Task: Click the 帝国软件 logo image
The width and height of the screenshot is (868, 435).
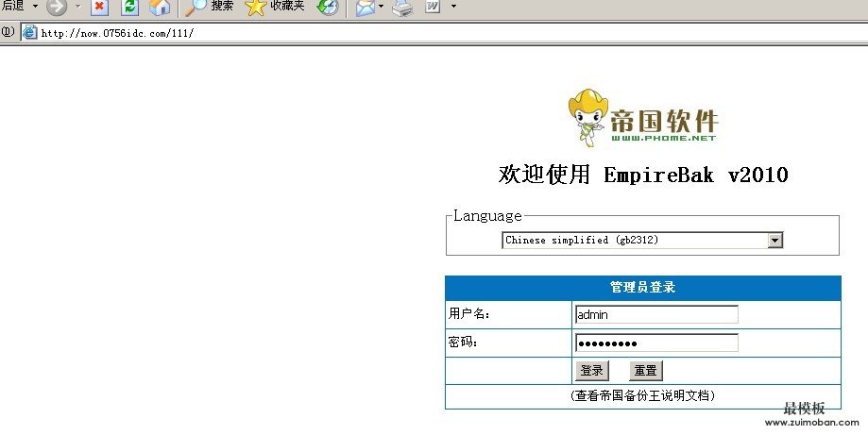Action: pyautogui.click(x=643, y=118)
